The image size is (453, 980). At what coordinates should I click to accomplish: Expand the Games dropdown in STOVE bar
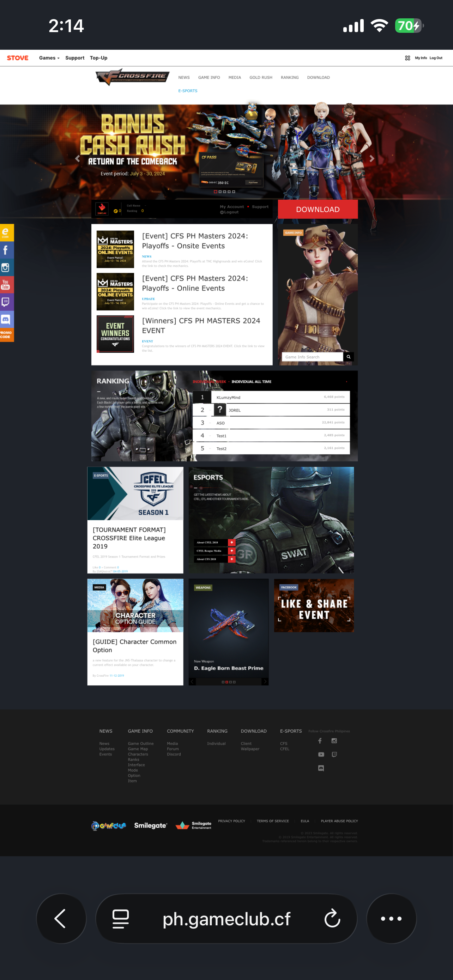tap(49, 58)
